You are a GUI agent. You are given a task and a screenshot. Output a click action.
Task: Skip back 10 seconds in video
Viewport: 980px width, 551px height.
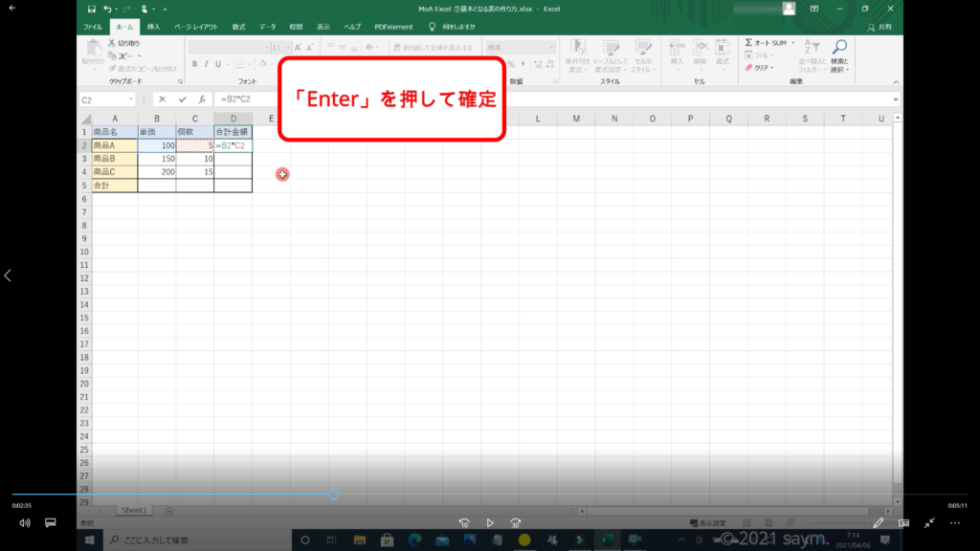[464, 523]
